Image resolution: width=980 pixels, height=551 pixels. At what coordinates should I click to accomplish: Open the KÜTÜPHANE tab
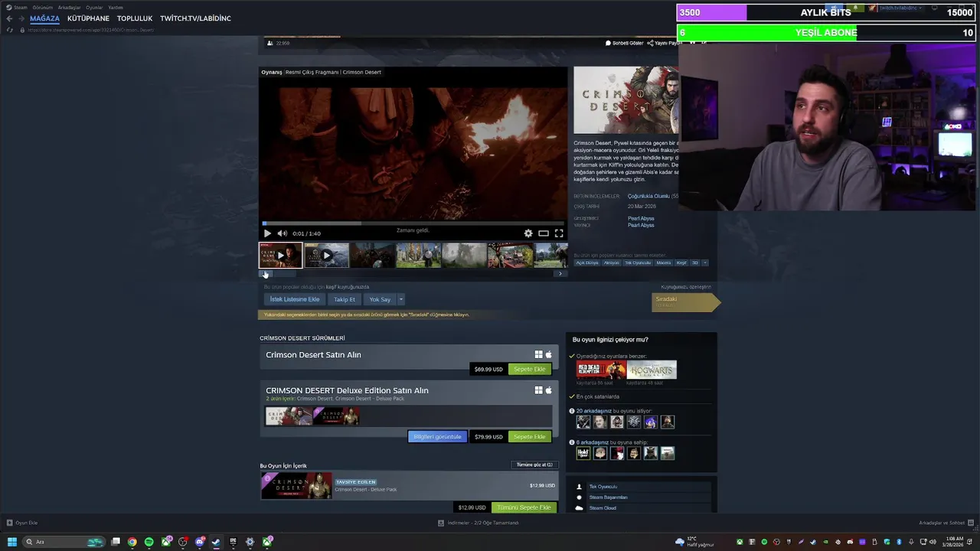(88, 18)
